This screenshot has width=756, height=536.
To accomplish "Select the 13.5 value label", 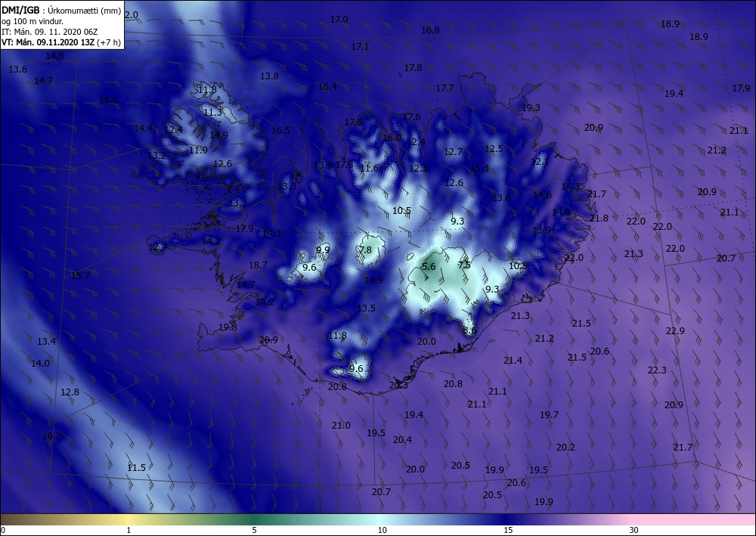I will click(x=366, y=308).
